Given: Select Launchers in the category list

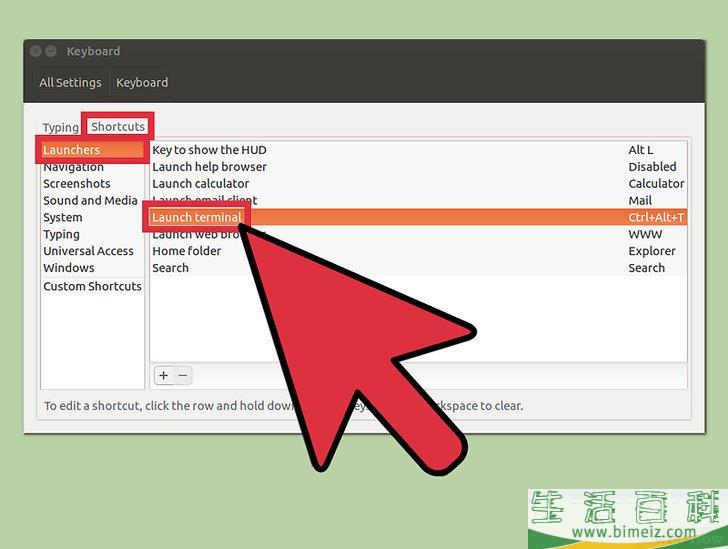Looking at the screenshot, I should coord(72,150).
